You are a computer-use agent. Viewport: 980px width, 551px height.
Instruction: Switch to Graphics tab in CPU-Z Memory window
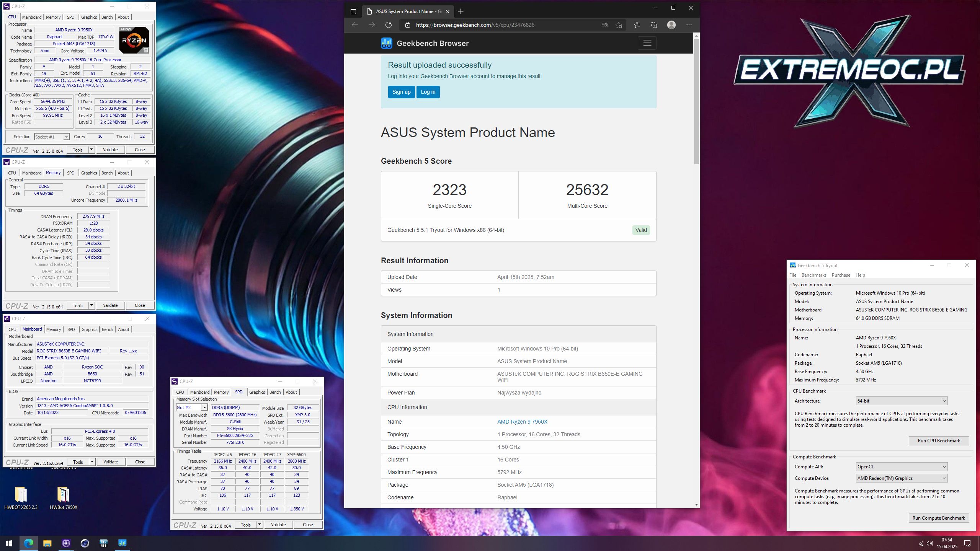tap(89, 173)
